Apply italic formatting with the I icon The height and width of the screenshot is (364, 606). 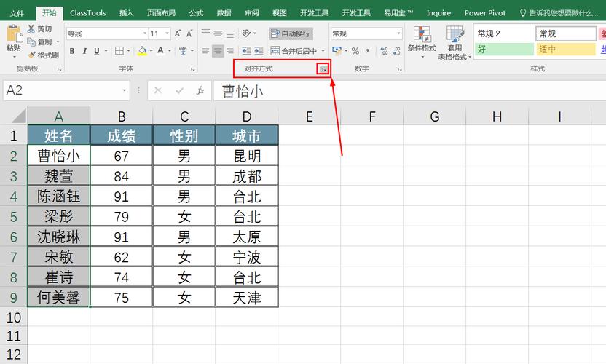[x=84, y=51]
